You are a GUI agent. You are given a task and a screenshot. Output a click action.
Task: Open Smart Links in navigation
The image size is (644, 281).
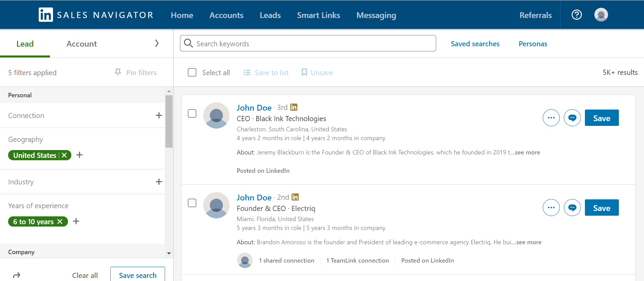(318, 15)
